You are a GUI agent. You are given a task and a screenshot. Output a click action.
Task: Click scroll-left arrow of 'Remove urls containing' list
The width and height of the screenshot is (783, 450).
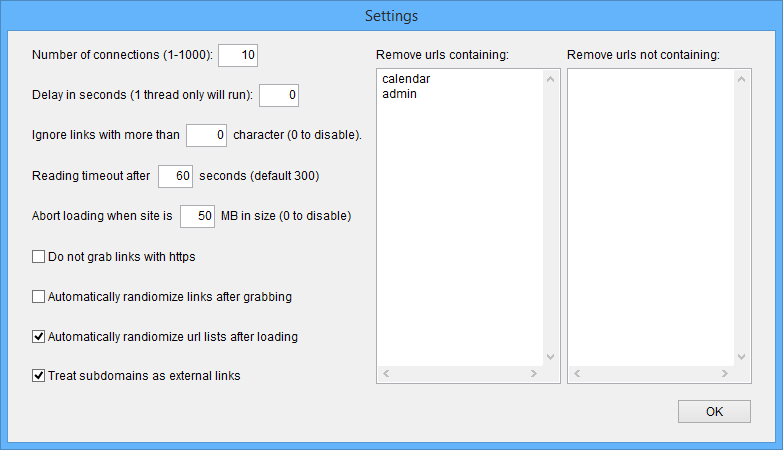386,375
